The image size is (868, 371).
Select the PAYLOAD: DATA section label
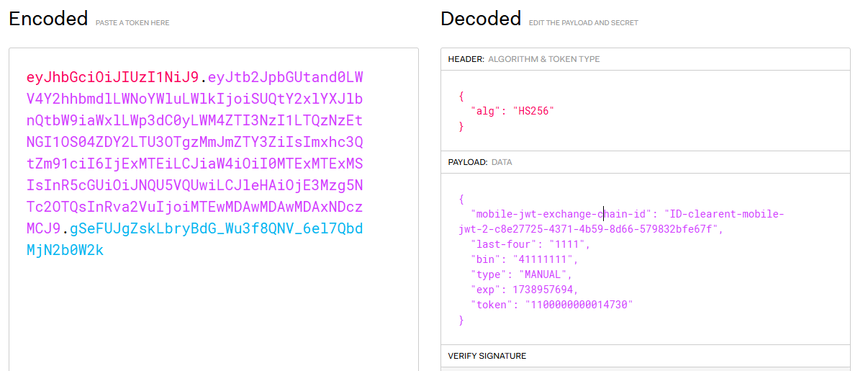(480, 162)
